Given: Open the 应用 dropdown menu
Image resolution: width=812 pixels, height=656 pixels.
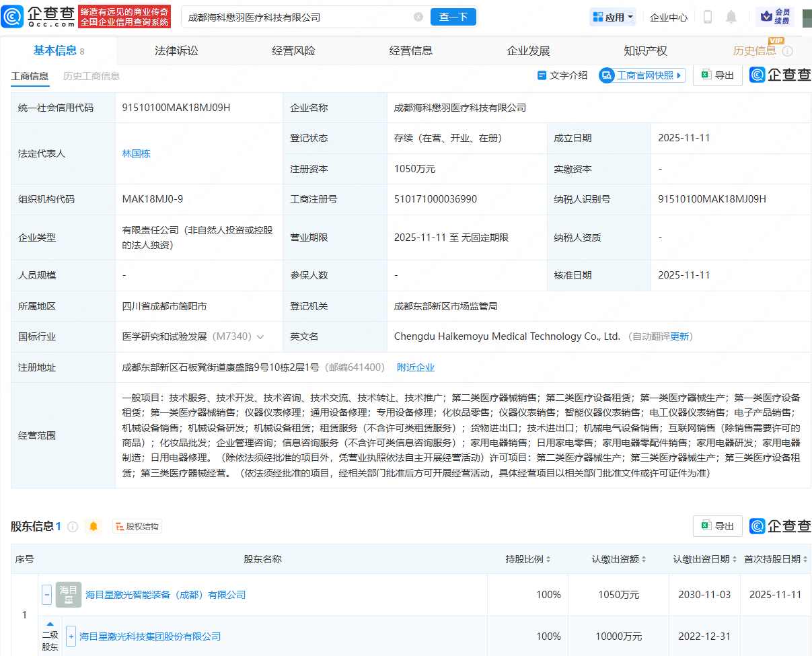Looking at the screenshot, I should [x=612, y=17].
